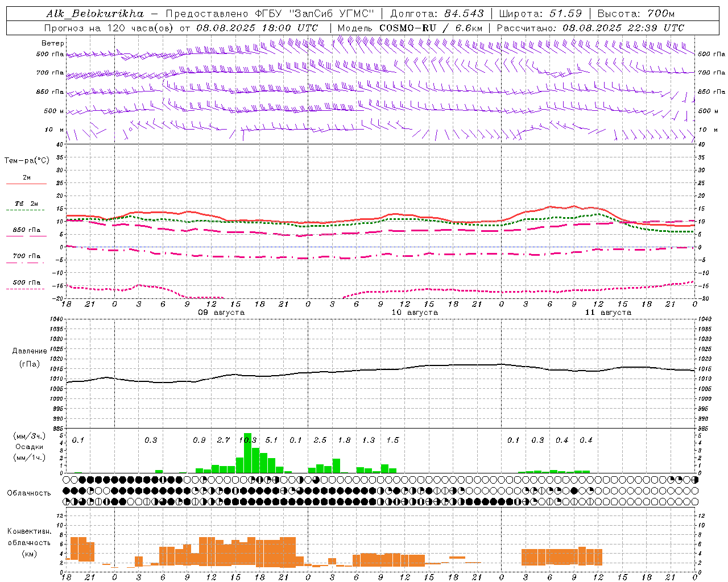This screenshot has width=728, height=582.
Task: Click the 5.1 precipitation amount value
Action: pos(272,440)
